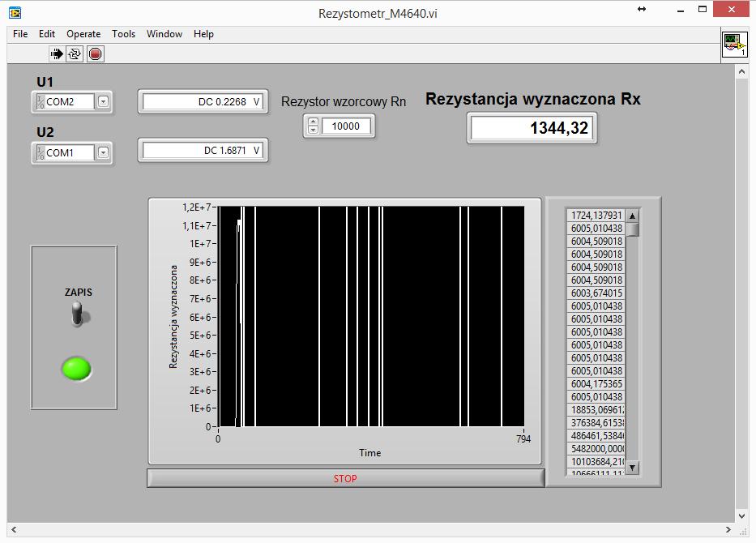Click list value 6004,175365
Screen dimensions: 756x543
(596, 384)
